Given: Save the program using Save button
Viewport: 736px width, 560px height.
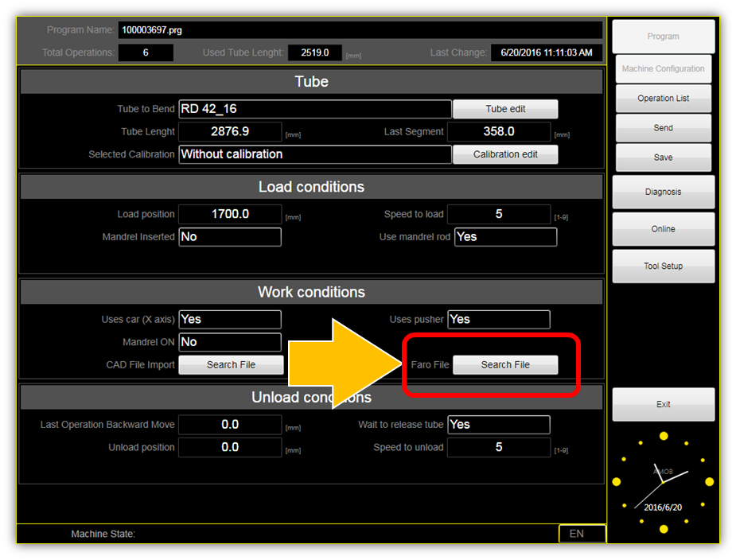Looking at the screenshot, I should (663, 157).
